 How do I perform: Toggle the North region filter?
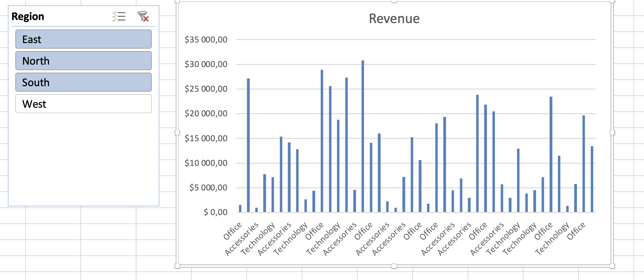click(x=83, y=61)
